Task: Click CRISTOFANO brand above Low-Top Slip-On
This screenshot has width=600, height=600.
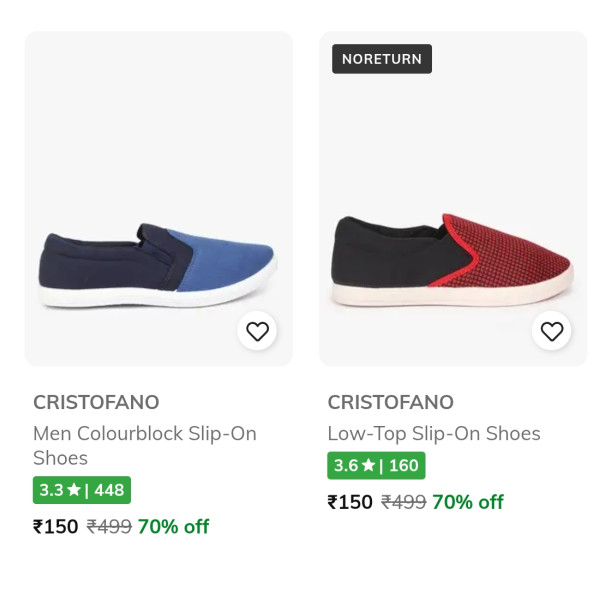Action: 390,402
